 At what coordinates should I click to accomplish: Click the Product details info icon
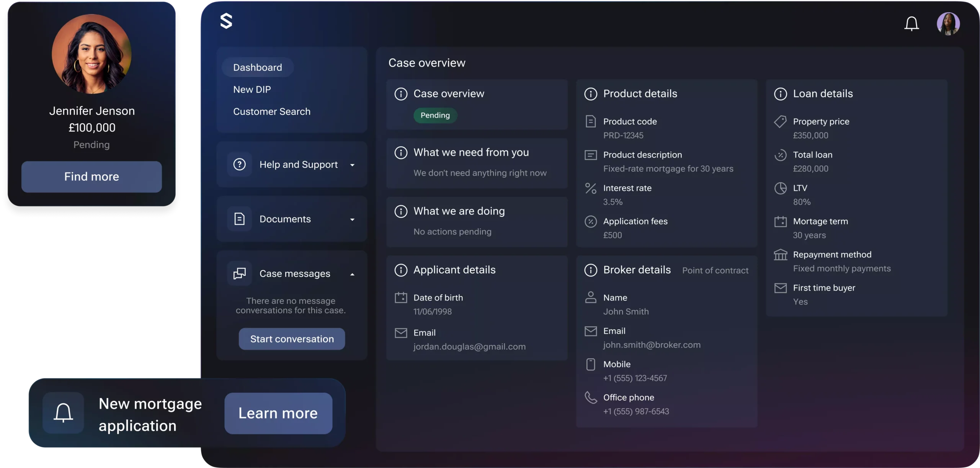click(x=591, y=94)
